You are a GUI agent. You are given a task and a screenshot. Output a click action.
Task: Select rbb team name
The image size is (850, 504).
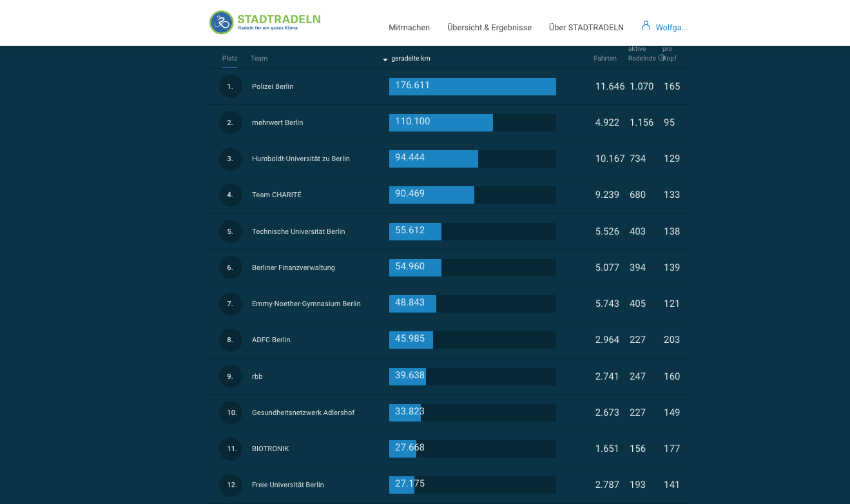click(257, 376)
